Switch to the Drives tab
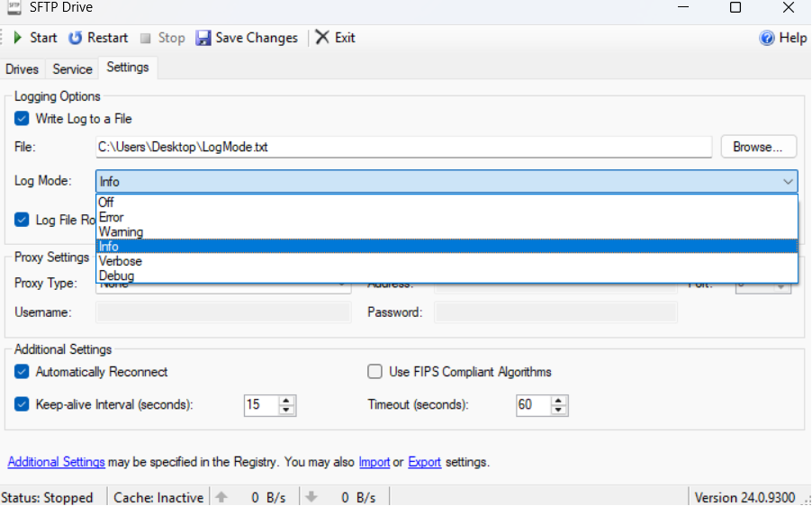This screenshot has width=812, height=506. tap(22, 69)
